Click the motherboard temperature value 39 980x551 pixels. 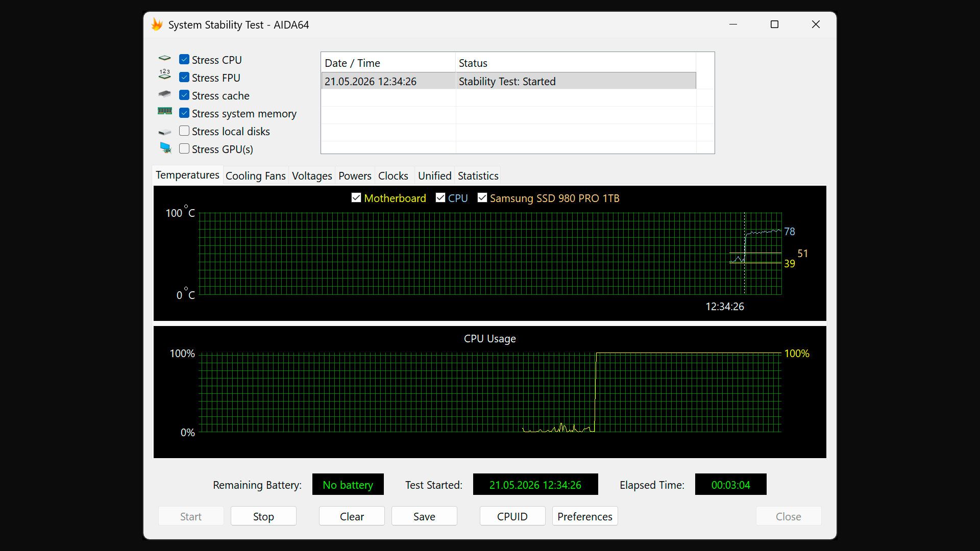pyautogui.click(x=790, y=264)
